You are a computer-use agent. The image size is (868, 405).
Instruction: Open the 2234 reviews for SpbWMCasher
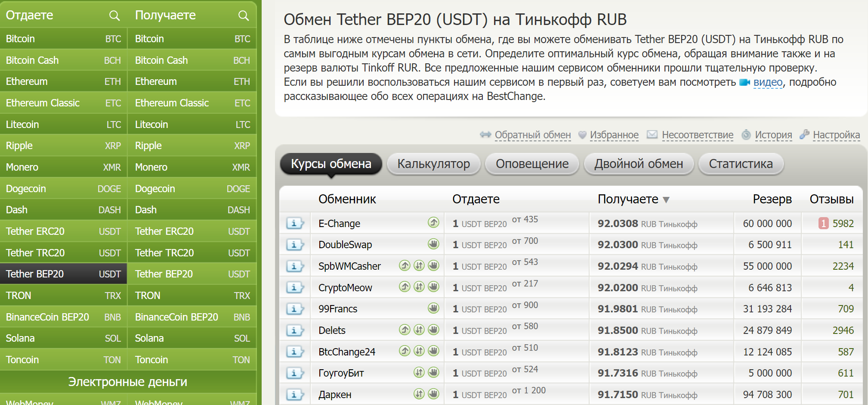[843, 266]
